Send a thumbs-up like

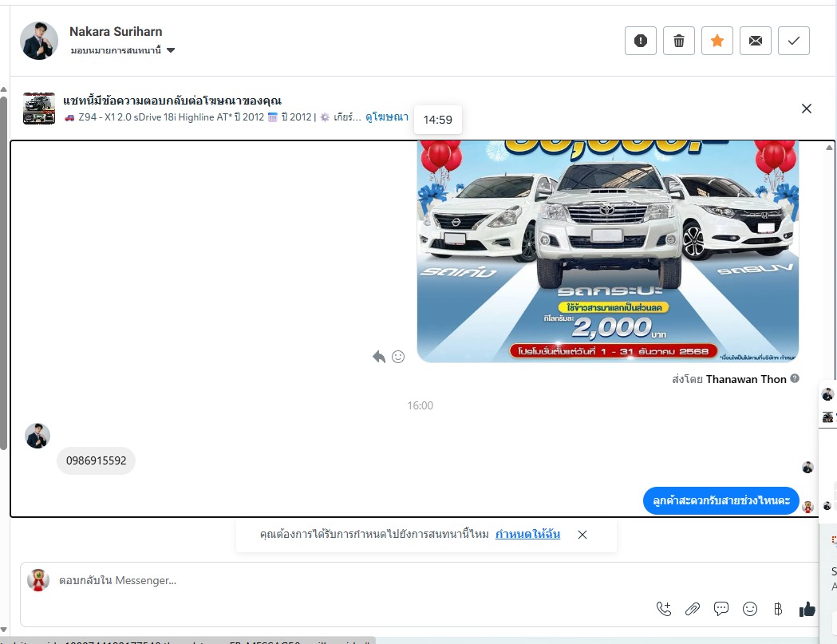tap(807, 609)
